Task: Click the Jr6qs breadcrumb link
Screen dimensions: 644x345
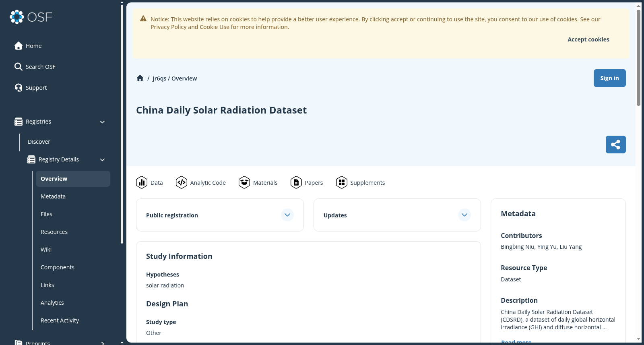Action: 159,79
